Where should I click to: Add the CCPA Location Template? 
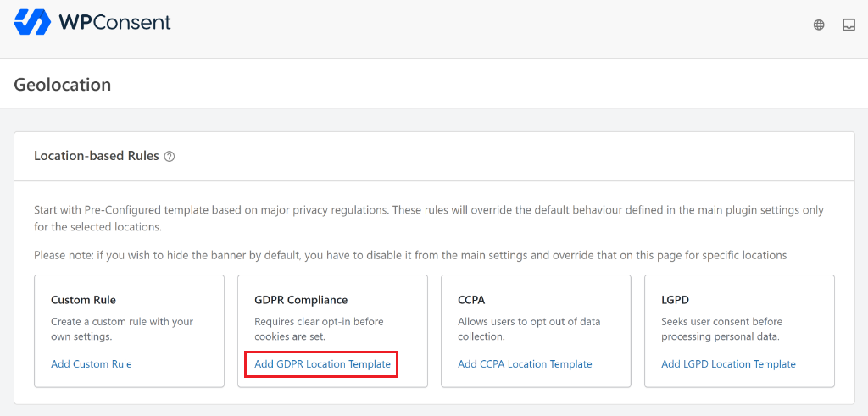coord(525,364)
